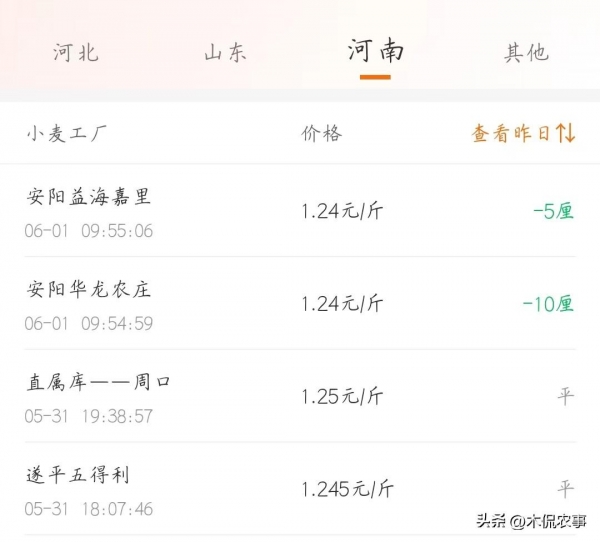Select the 河南 tab

375,51
